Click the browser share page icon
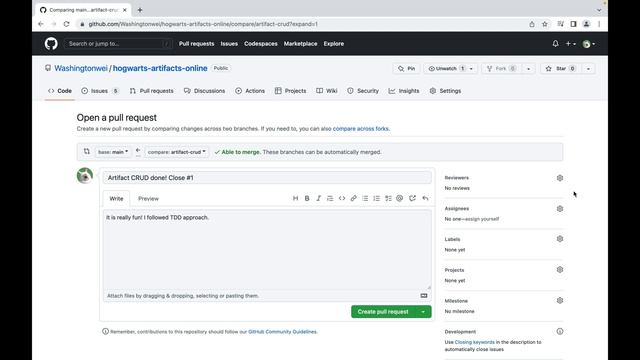 coord(531,24)
